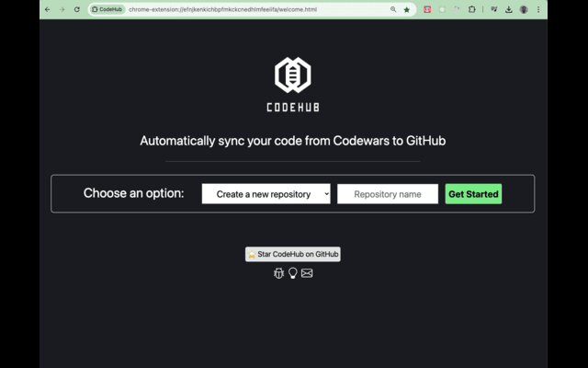Screen dimensions: 588x368
Task: Open the Chrome three-dot menu
Action: point(538,9)
